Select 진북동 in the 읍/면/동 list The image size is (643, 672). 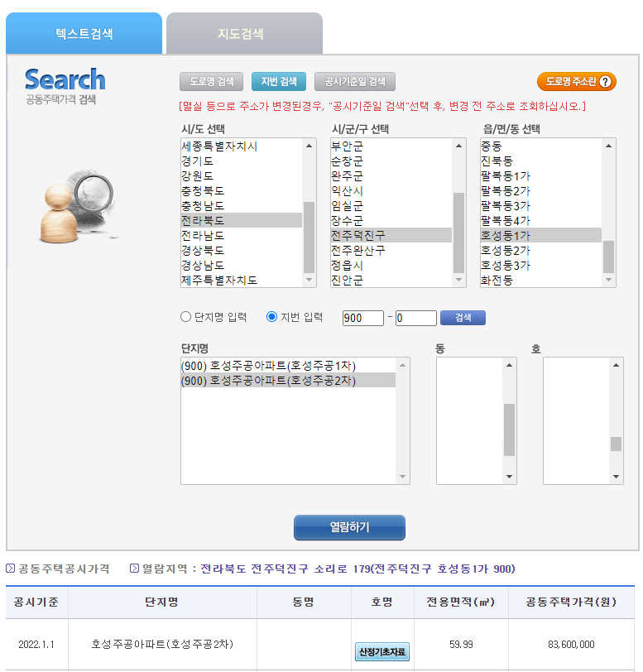pyautogui.click(x=541, y=161)
